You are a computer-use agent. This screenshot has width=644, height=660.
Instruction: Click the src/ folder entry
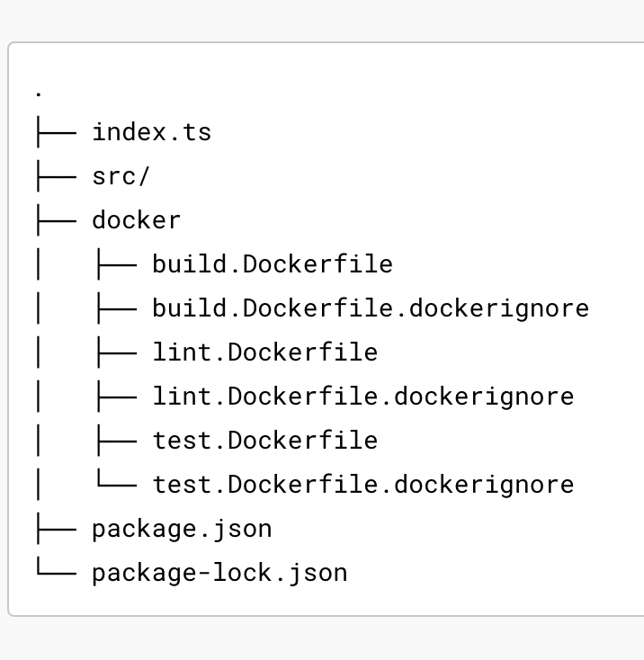tap(121, 176)
